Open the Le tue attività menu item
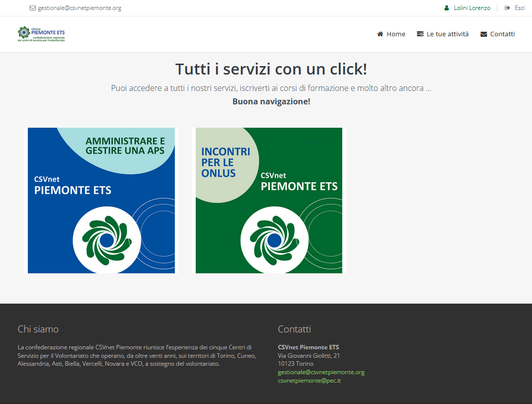532x404 pixels. pos(447,34)
